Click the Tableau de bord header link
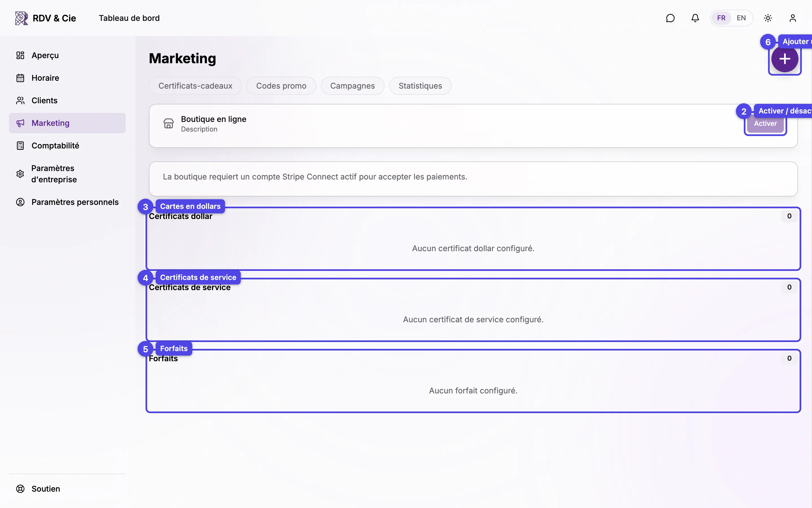 point(129,18)
